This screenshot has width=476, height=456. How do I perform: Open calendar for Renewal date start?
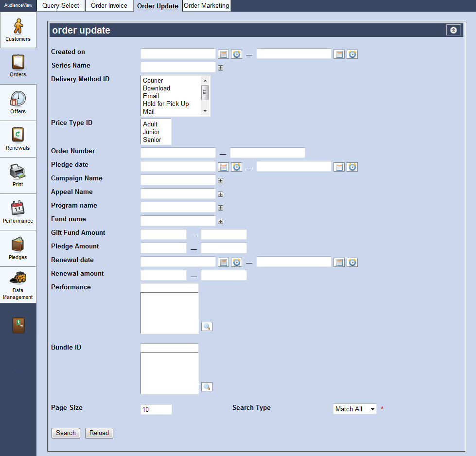click(224, 263)
